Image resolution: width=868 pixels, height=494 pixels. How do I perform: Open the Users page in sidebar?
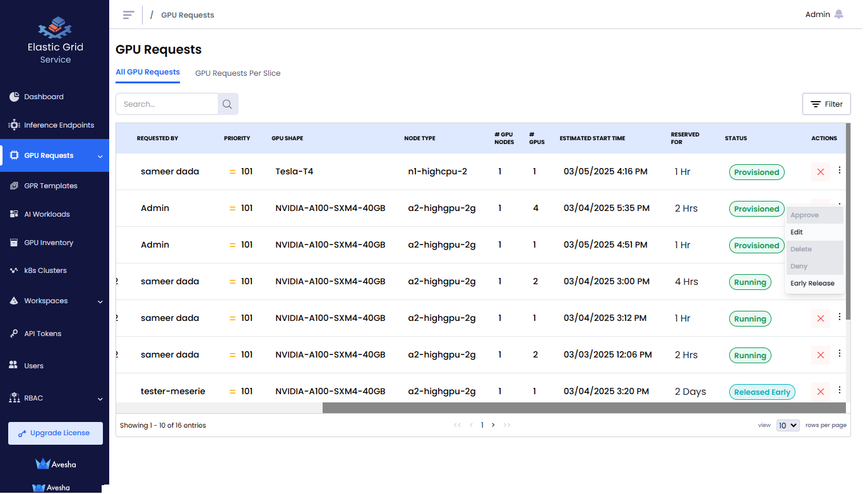33,366
